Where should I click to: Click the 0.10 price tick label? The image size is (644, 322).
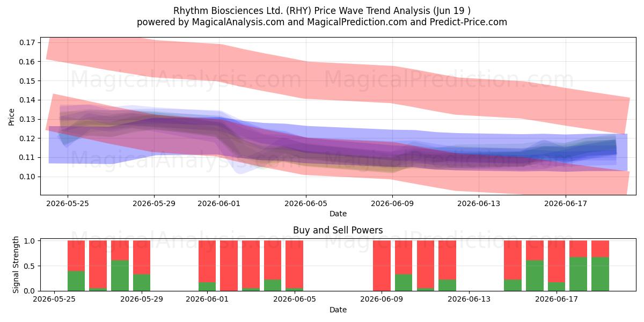[x=27, y=177]
